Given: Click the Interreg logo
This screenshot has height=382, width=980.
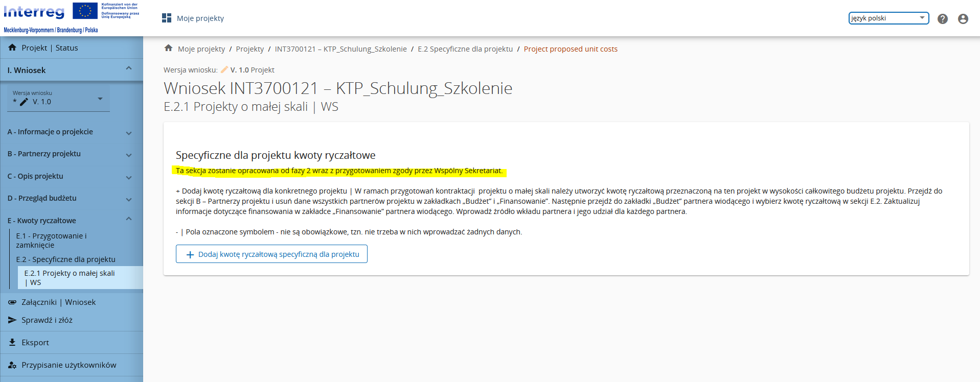Looking at the screenshot, I should [34, 12].
